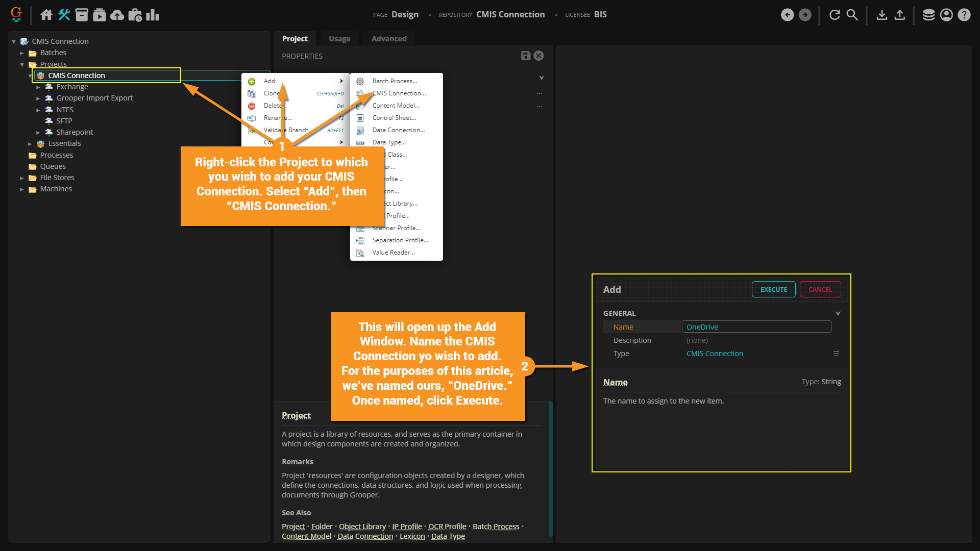Image resolution: width=980 pixels, height=551 pixels.
Task: Open the Home page icon
Action: (x=46, y=15)
